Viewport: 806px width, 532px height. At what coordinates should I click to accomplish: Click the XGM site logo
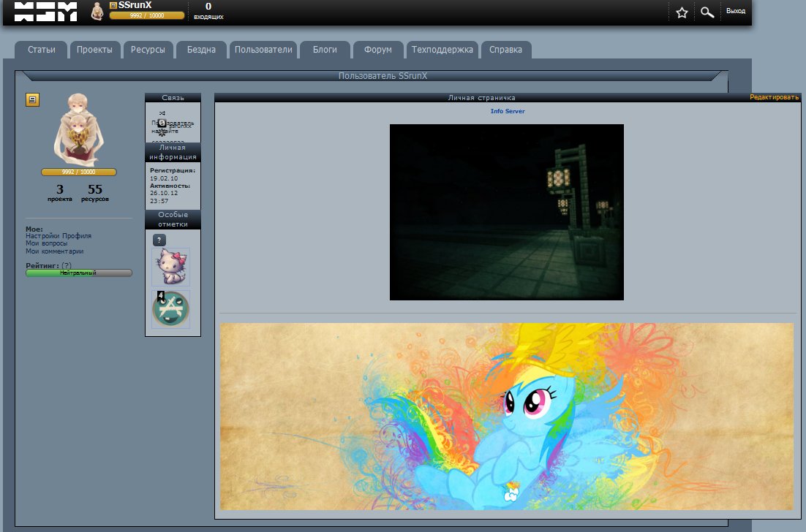(x=45, y=12)
